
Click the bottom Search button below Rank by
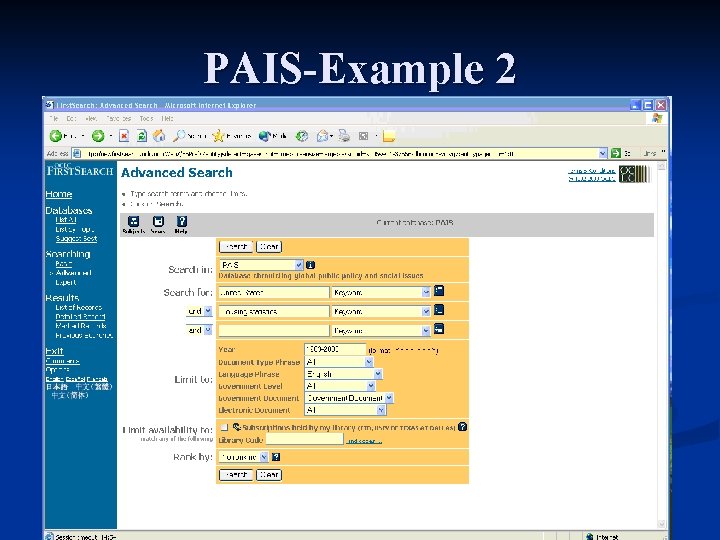[x=236, y=474]
